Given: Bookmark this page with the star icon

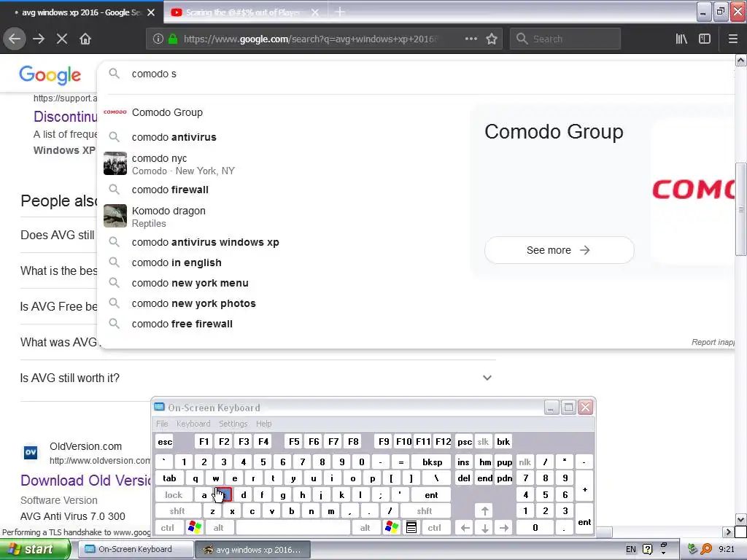Looking at the screenshot, I should click(x=492, y=39).
